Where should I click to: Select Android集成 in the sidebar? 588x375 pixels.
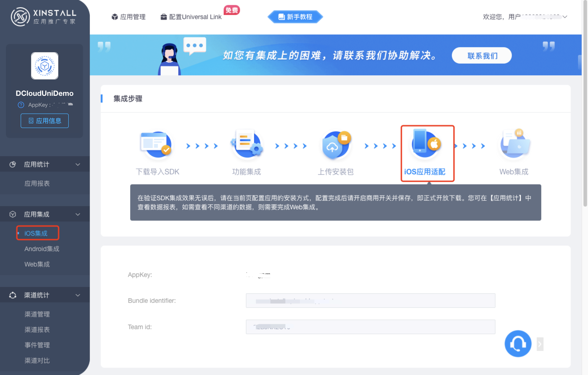[42, 249]
